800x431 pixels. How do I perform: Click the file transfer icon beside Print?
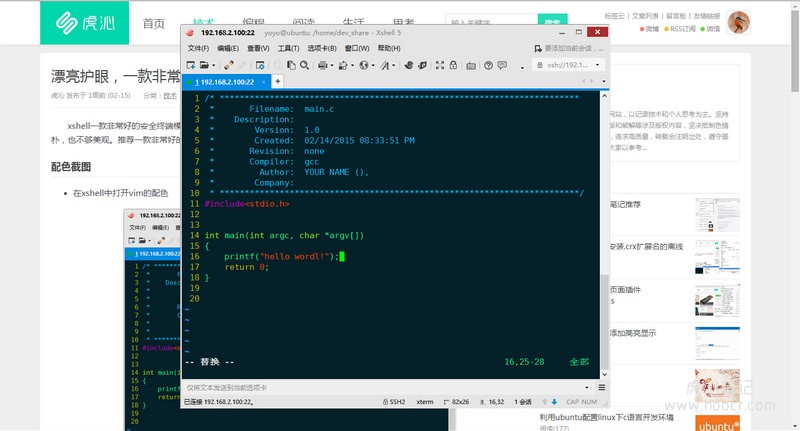[x=343, y=65]
